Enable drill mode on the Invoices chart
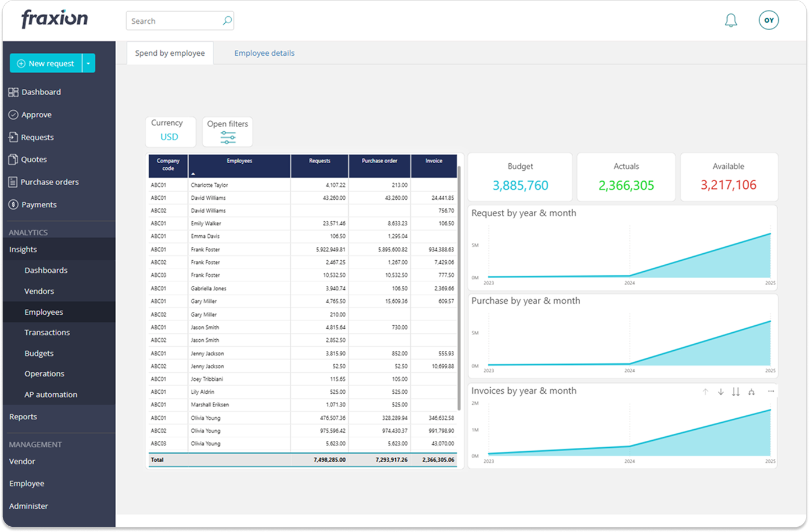The width and height of the screenshot is (809, 532). [752, 391]
